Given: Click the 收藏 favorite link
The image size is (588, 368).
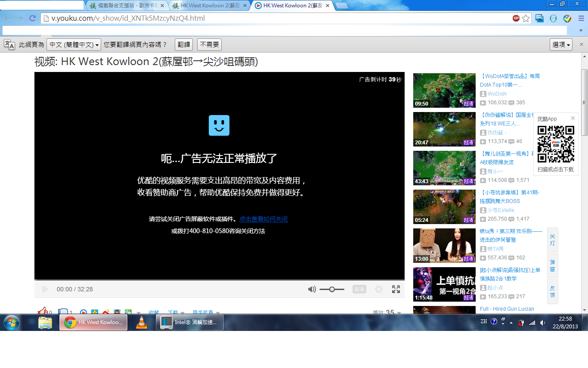Looking at the screenshot, I should [154, 312].
